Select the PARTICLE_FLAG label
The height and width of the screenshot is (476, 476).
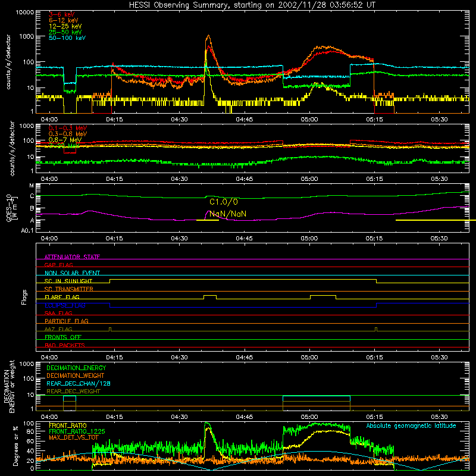[x=67, y=321]
